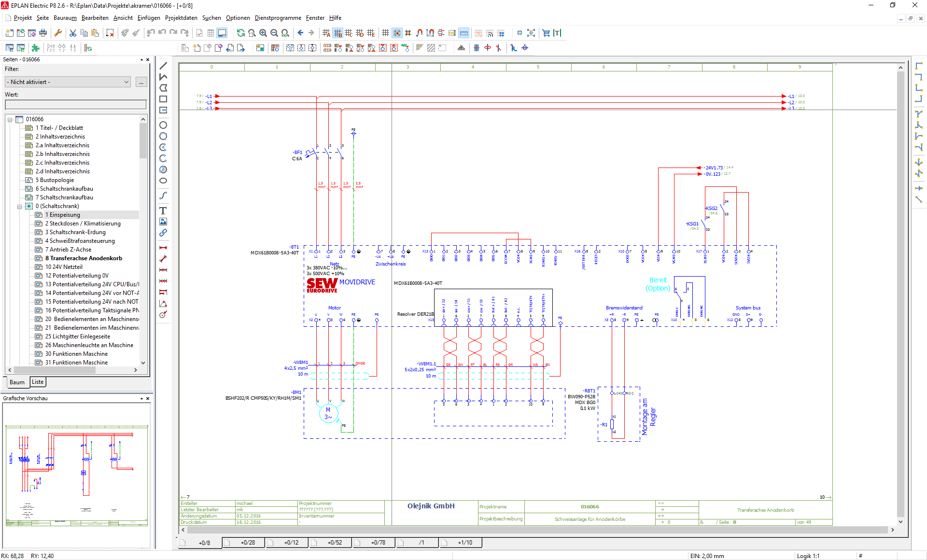Toggle the graphical preview window button

tap(222, 33)
